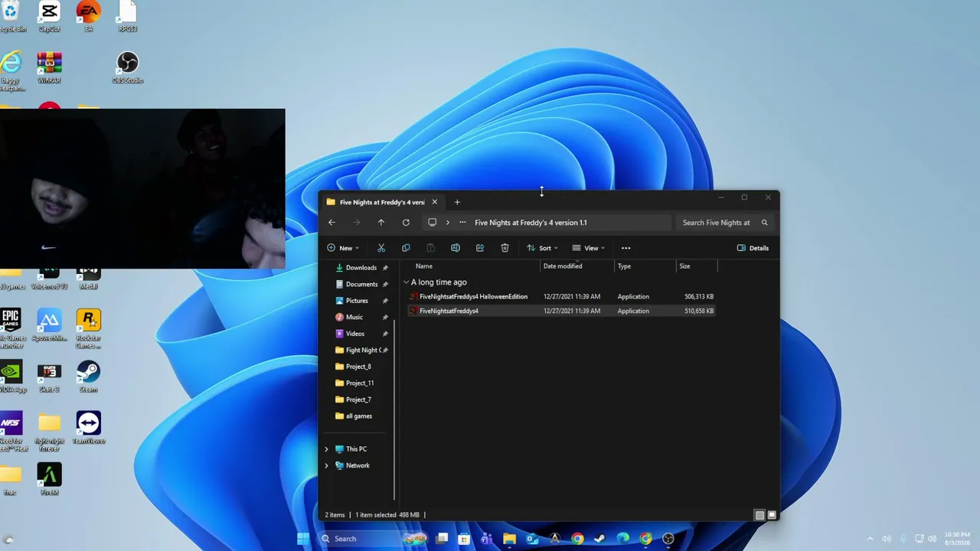Screen dimensions: 980x551
Task: Open the EA desktop shortcut
Action: coord(88,17)
